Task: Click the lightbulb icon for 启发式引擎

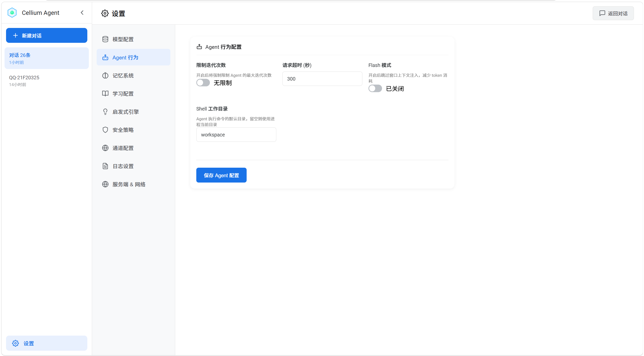Action: pyautogui.click(x=105, y=112)
